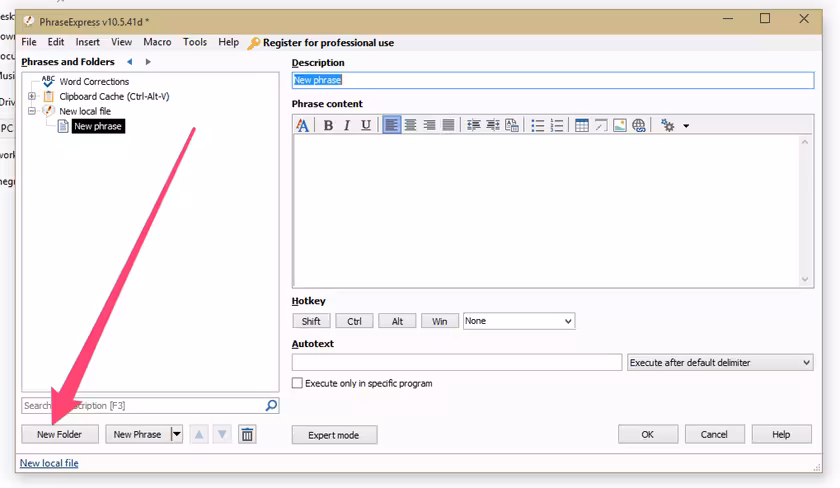Click the New Folder button
The height and width of the screenshot is (488, 840).
point(59,434)
